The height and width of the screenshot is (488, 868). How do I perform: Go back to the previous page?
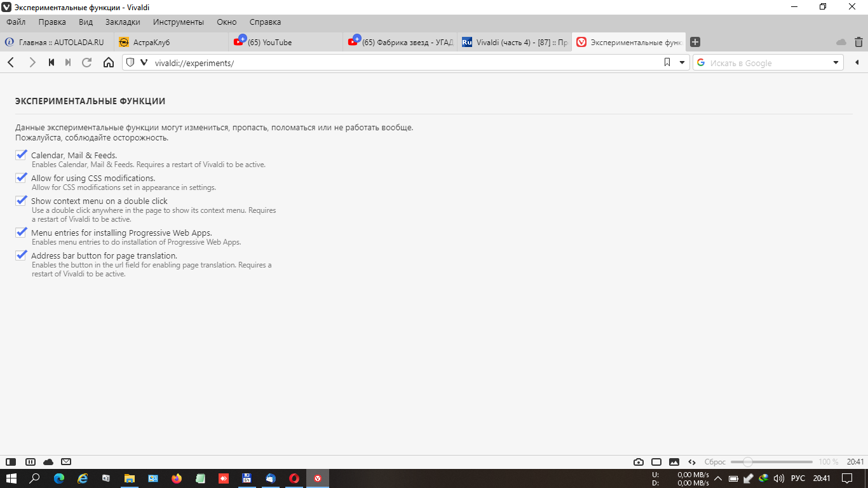coord(11,62)
